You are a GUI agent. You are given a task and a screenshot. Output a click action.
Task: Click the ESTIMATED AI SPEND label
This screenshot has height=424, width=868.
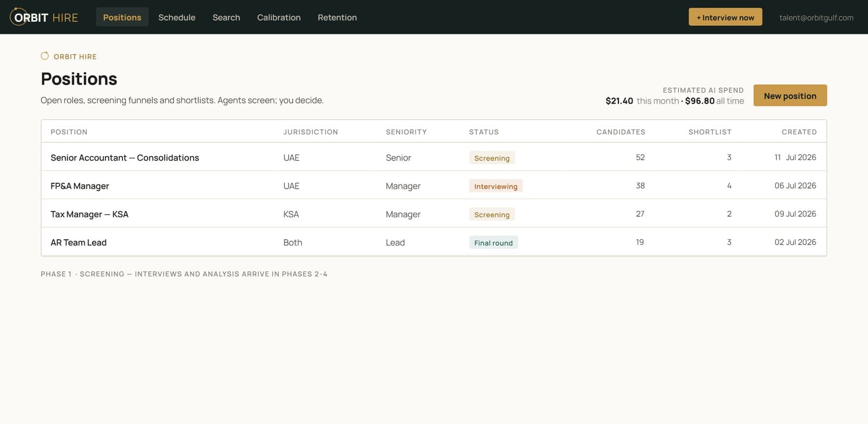point(703,90)
